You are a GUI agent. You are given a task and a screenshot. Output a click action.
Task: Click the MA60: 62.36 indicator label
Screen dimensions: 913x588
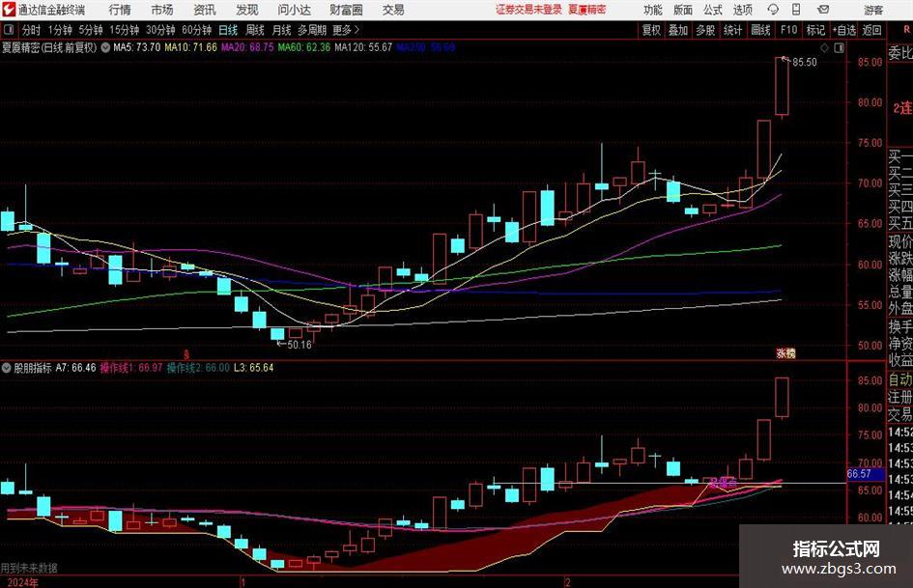click(304, 47)
